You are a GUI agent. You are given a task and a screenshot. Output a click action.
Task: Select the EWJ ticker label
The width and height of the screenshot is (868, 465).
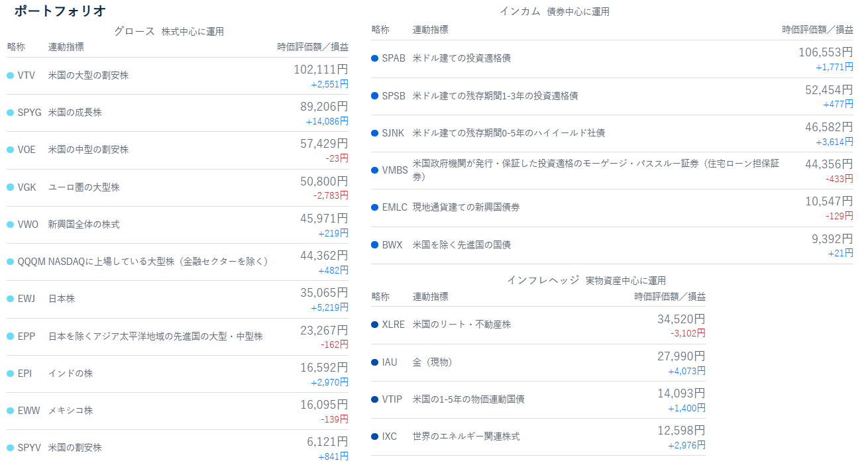tap(27, 299)
